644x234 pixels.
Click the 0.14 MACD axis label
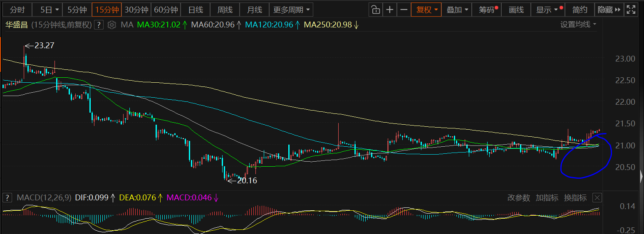[627, 206]
